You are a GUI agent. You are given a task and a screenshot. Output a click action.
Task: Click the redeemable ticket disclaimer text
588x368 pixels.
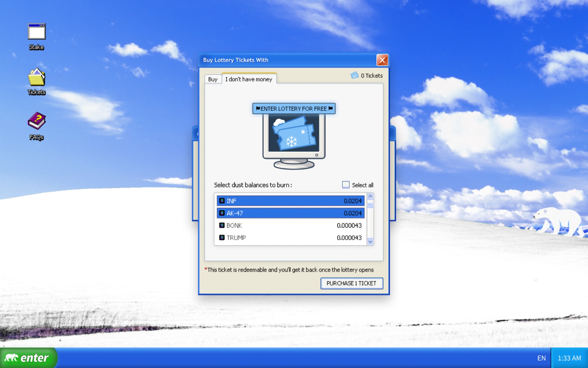[289, 270]
